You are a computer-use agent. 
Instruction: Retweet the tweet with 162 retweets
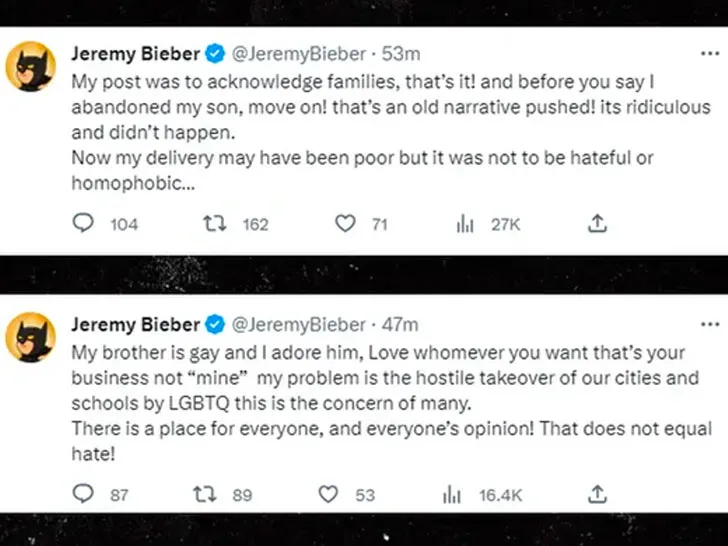click(x=214, y=224)
